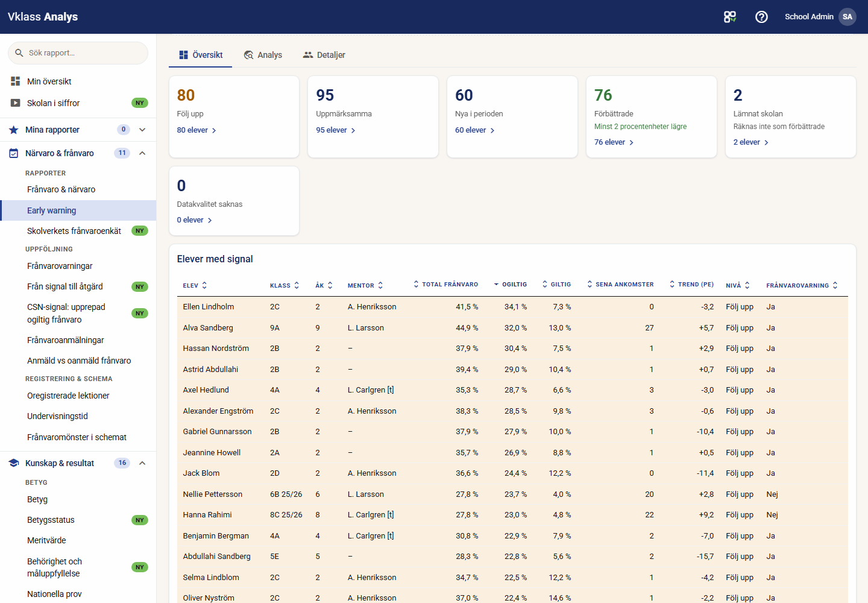Image resolution: width=868 pixels, height=603 pixels.
Task: Sort table by Elev column
Action: (195, 285)
